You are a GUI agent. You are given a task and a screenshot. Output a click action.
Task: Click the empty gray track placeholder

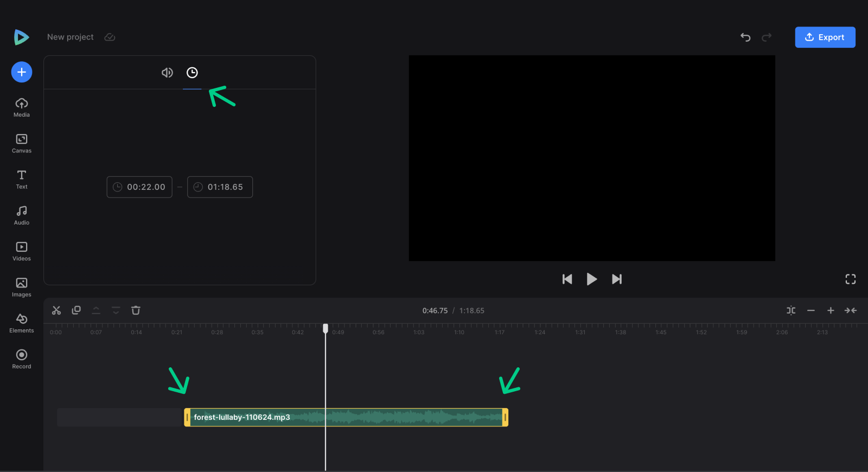(119, 417)
